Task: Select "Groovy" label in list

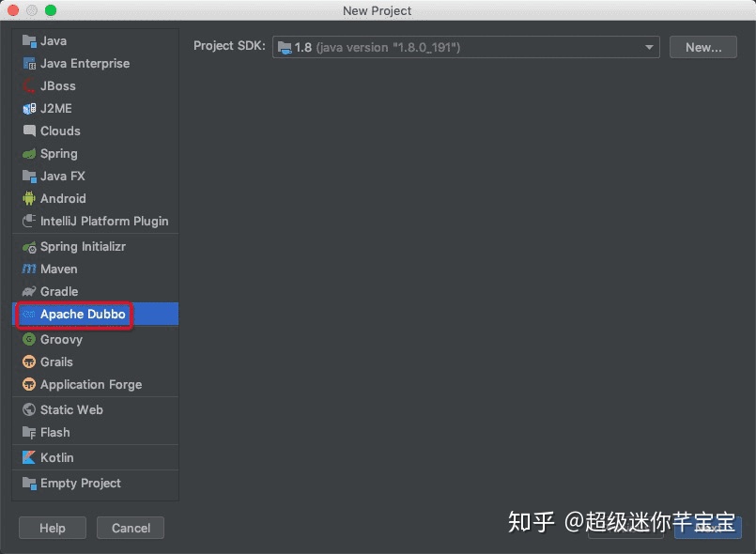Action: (x=61, y=339)
